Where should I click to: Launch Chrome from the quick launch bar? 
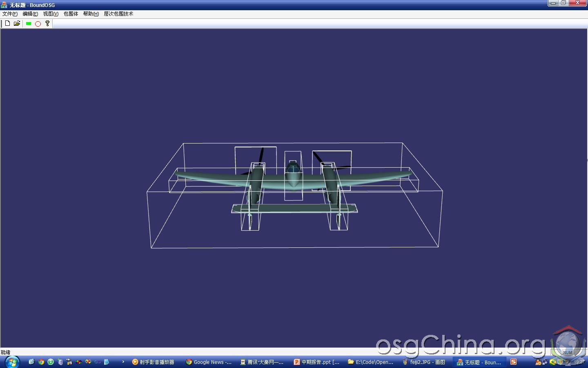41,362
